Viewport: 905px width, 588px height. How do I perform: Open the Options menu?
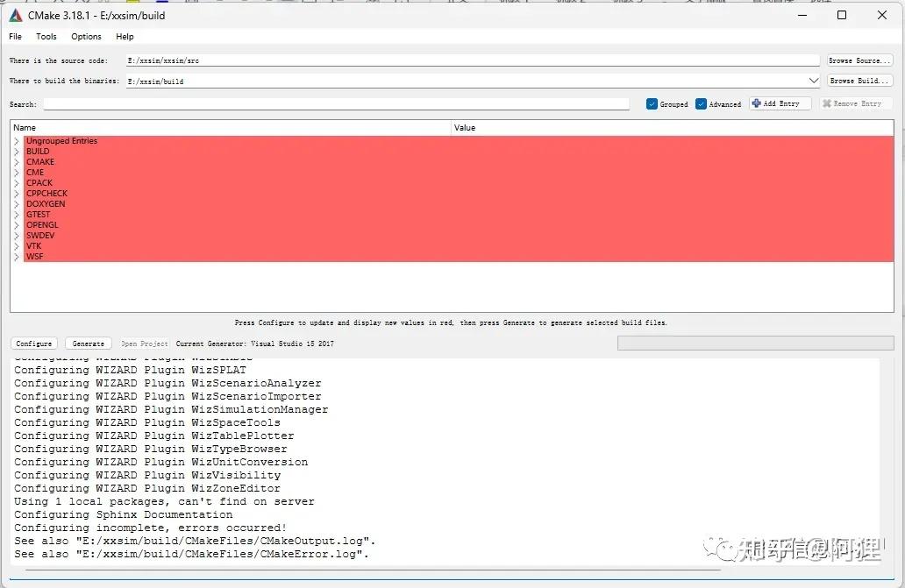(x=86, y=36)
